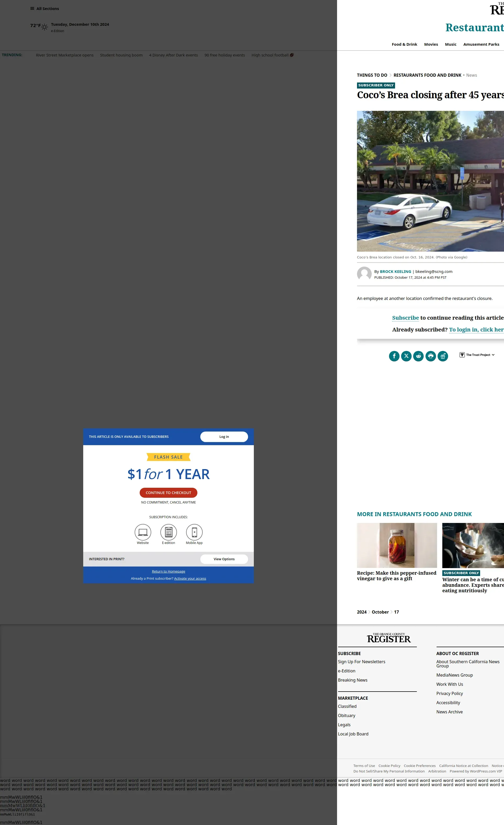
Task: Open the Amusement Parks section
Action: [x=481, y=45]
